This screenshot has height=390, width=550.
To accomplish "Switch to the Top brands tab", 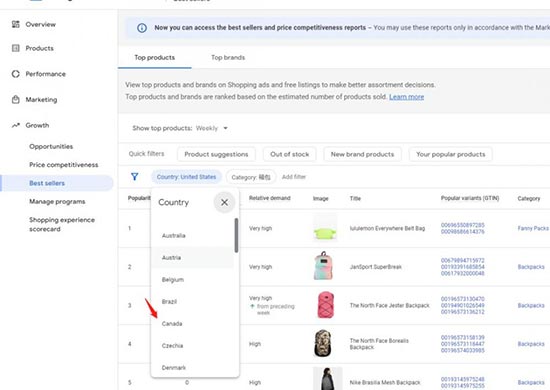I will coord(228,58).
